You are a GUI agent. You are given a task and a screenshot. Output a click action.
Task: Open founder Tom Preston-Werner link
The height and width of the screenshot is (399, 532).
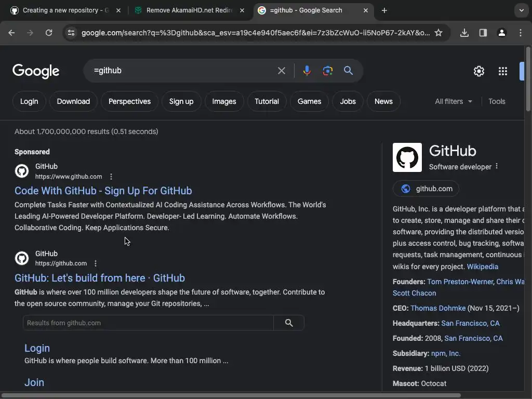(460, 282)
